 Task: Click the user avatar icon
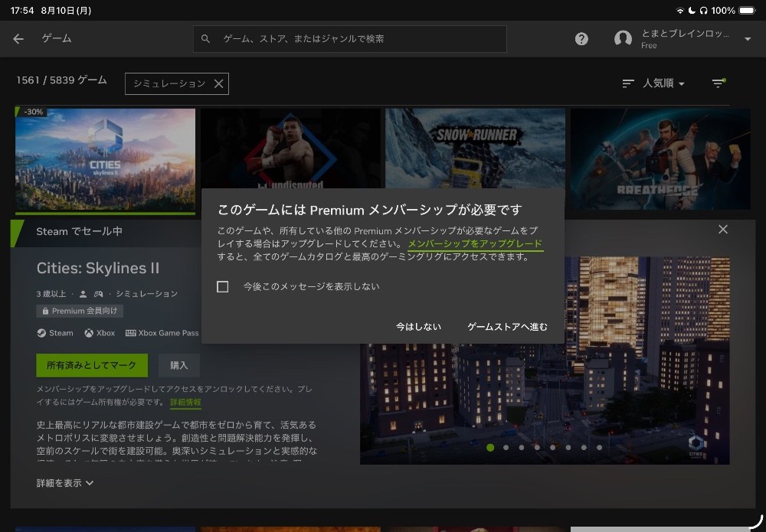point(623,38)
